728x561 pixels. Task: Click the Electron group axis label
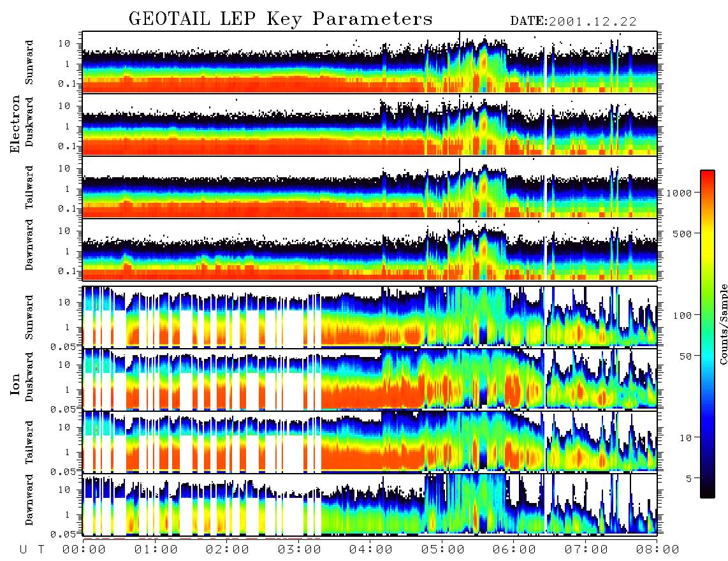click(15, 124)
